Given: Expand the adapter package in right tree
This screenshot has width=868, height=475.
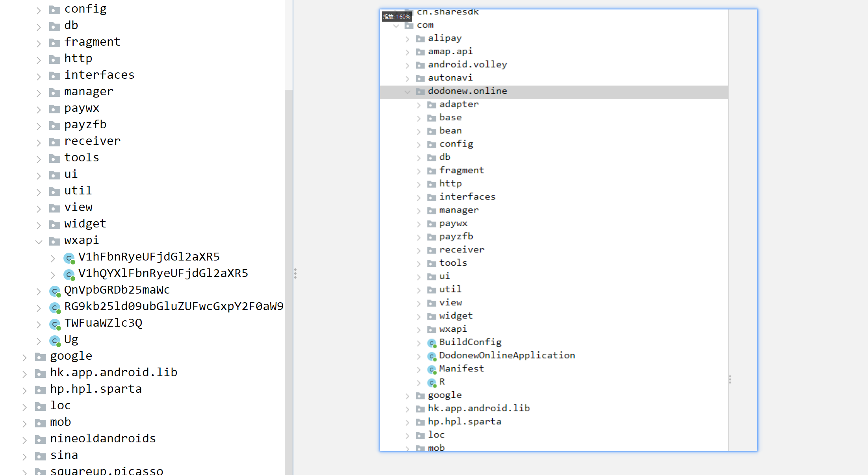Looking at the screenshot, I should [419, 105].
